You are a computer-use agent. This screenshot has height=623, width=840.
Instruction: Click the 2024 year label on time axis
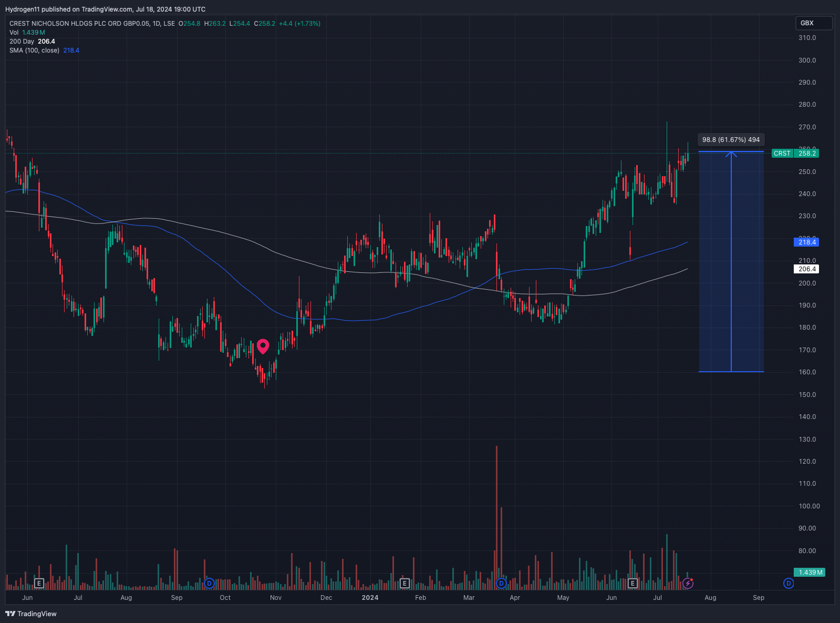coord(370,597)
